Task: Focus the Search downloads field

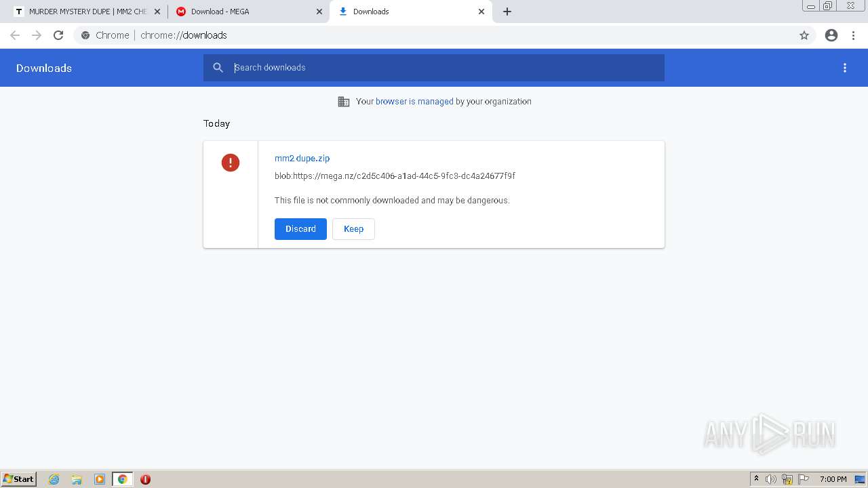Action: (434, 68)
